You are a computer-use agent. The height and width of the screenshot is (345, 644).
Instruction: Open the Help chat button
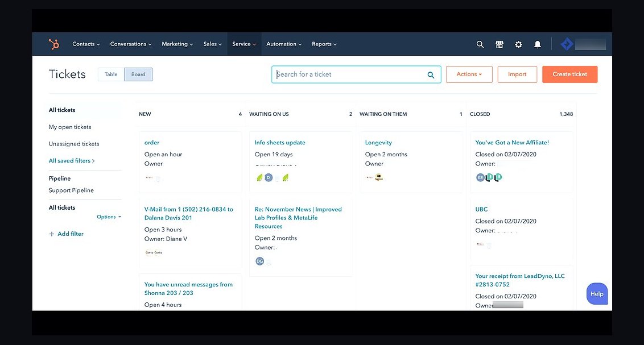[x=597, y=294]
